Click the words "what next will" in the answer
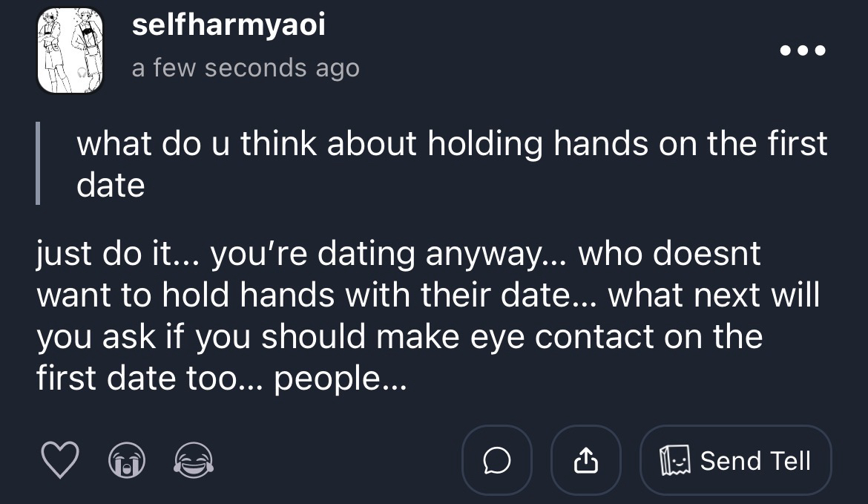 (714, 296)
